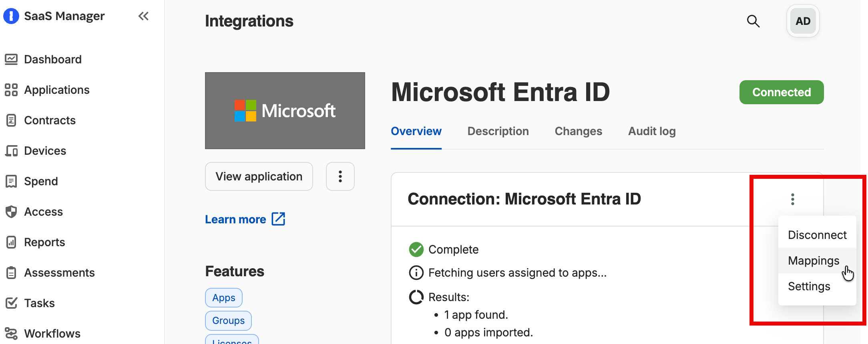Click the Spend receipt icon
The image size is (868, 344).
11,181
